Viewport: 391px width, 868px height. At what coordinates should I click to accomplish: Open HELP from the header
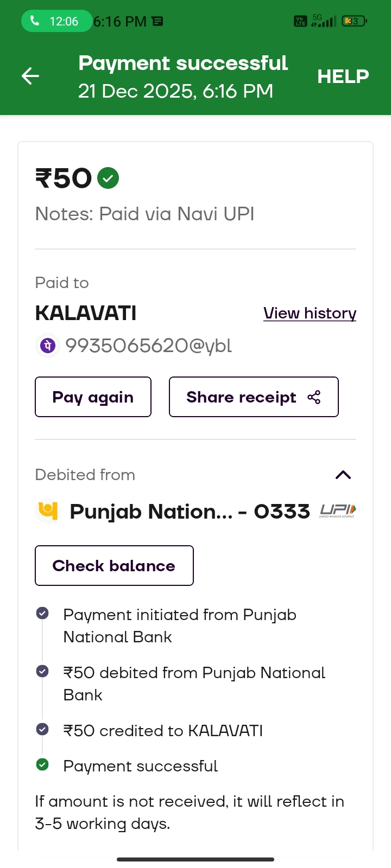[343, 76]
